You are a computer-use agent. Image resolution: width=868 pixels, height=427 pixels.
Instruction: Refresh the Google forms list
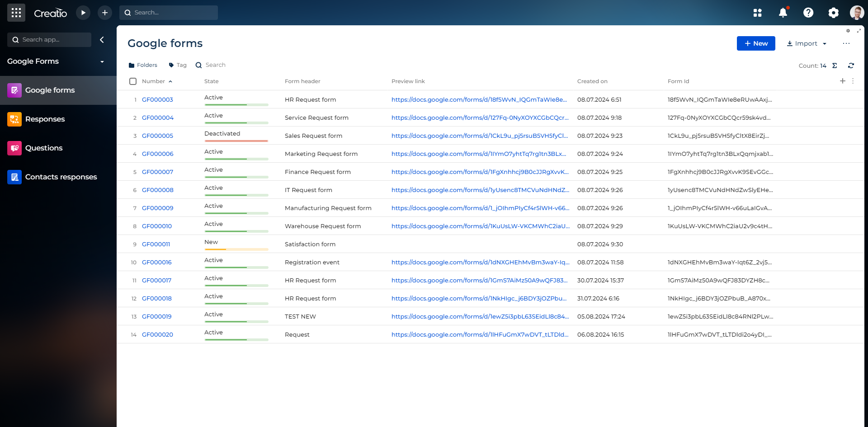click(851, 66)
